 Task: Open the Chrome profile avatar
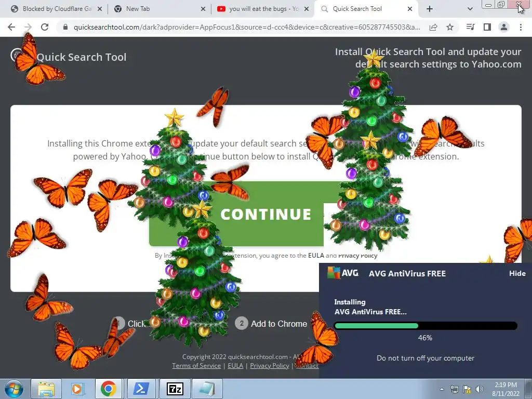tap(504, 27)
